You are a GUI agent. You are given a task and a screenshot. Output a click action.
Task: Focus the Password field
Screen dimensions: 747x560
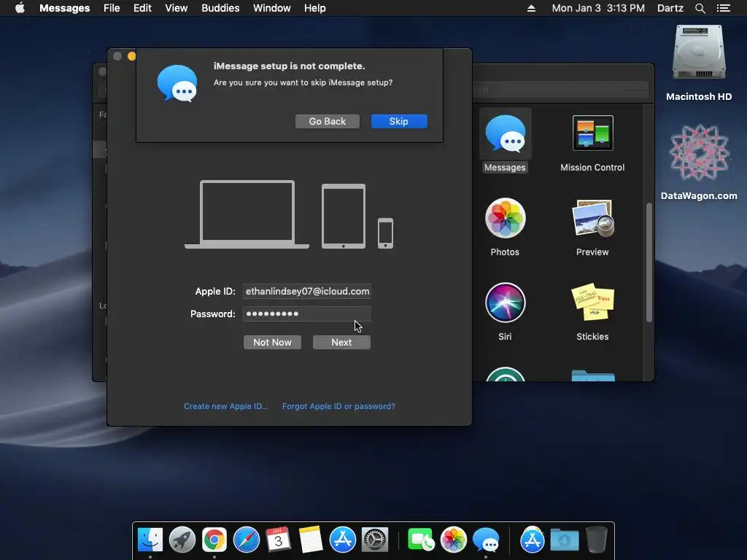307,314
